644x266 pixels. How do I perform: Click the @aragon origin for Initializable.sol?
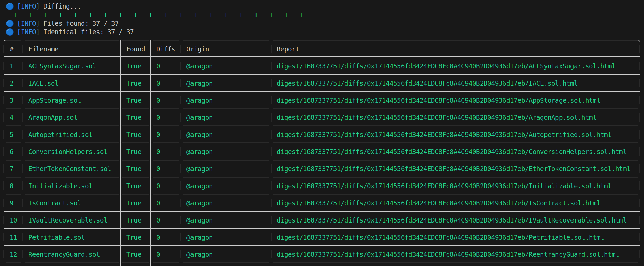[199, 186]
